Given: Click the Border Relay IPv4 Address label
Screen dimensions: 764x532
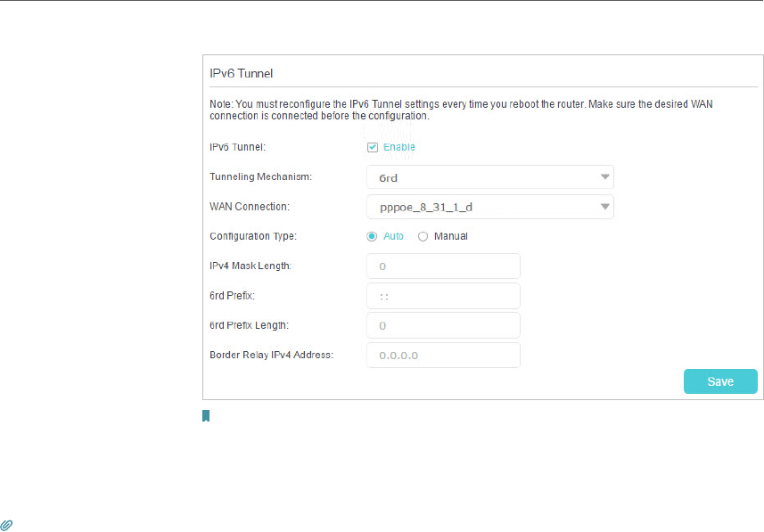Looking at the screenshot, I should coord(271,355).
